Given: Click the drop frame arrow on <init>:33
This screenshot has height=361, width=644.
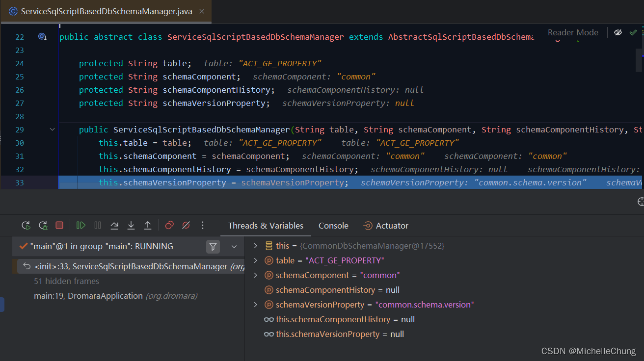Looking at the screenshot, I should click(x=27, y=266).
